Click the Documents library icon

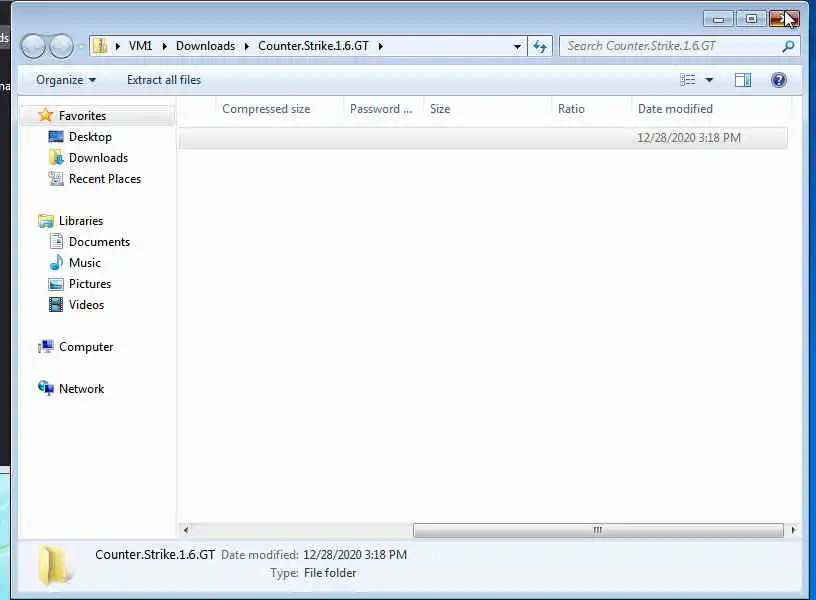pyautogui.click(x=56, y=241)
